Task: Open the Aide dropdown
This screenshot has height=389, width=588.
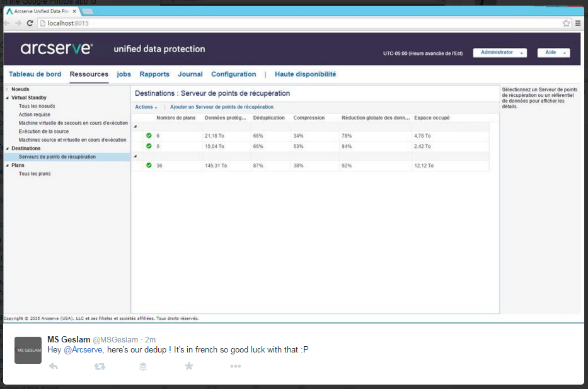Action: 553,53
